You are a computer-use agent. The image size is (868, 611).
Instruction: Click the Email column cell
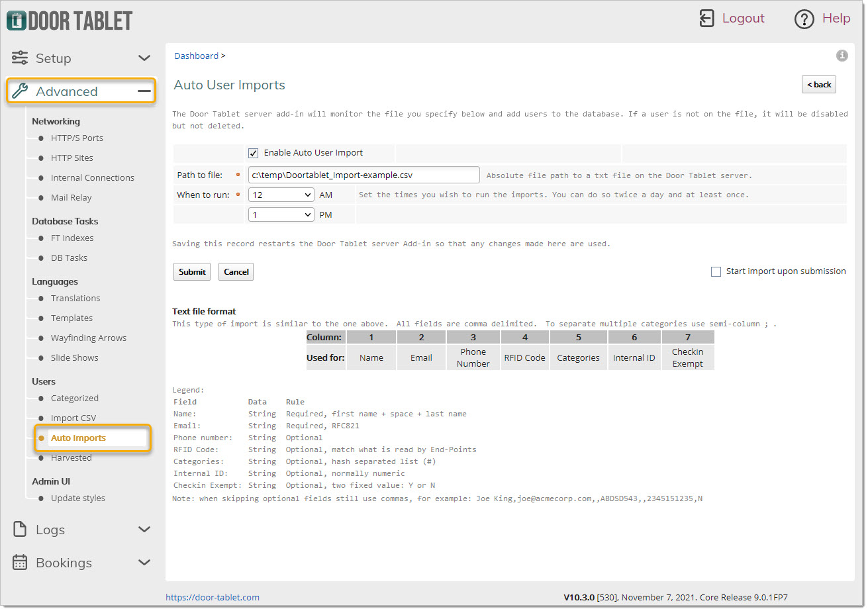[421, 357]
